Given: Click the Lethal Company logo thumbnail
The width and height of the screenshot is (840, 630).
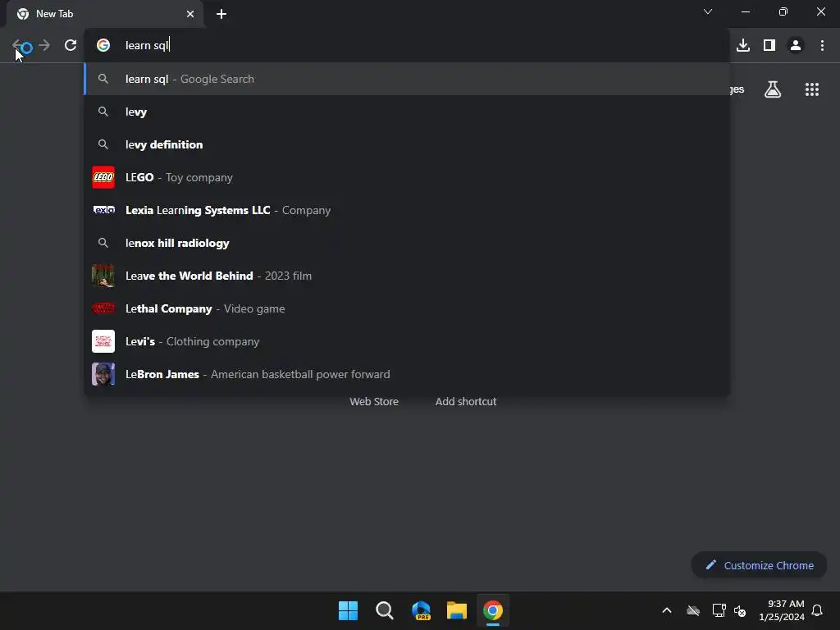Looking at the screenshot, I should 103,308.
